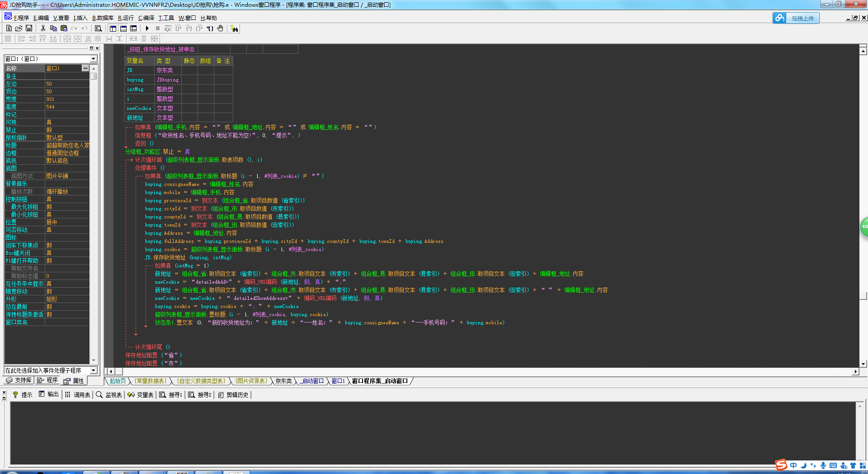868x474 pixels.
Task: Switch to the [常量数据表] tab
Action: point(151,381)
